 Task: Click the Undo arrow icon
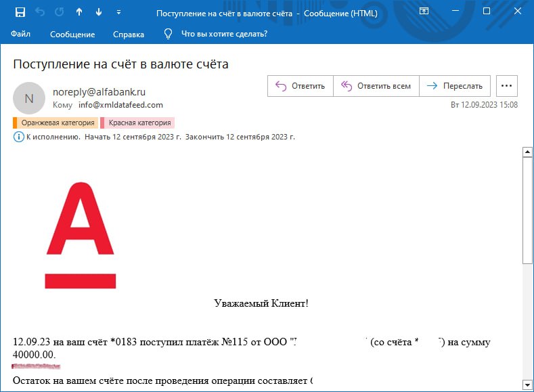[40, 12]
